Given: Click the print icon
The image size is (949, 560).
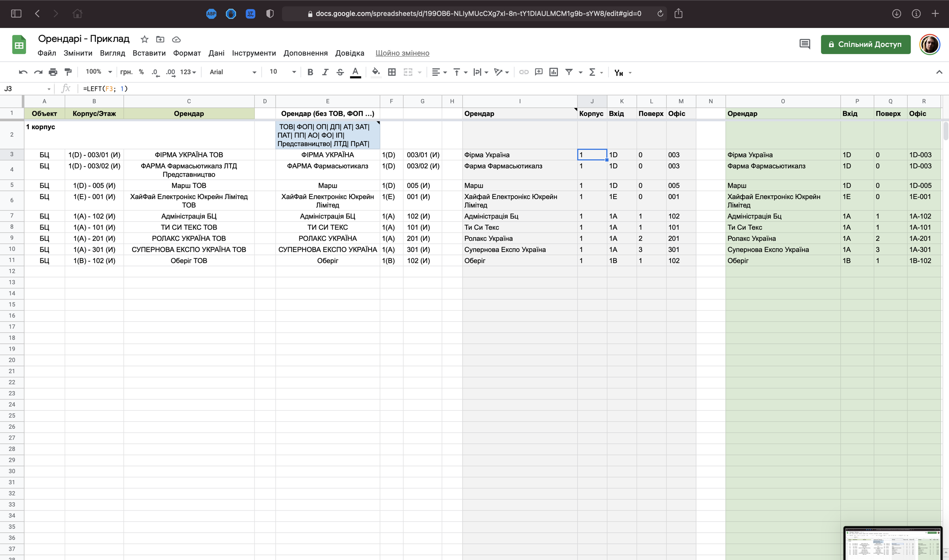Looking at the screenshot, I should point(53,72).
